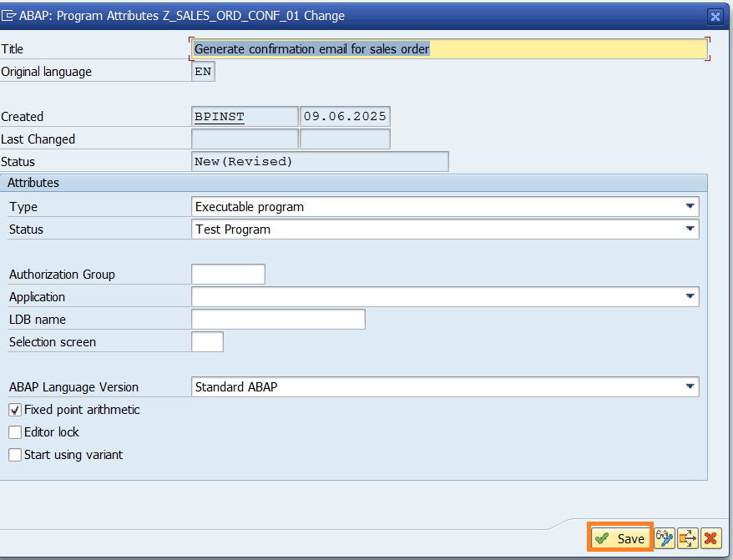The width and height of the screenshot is (733, 560).
Task: Toggle Fixed point arithmetic checkbox
Action: [15, 410]
